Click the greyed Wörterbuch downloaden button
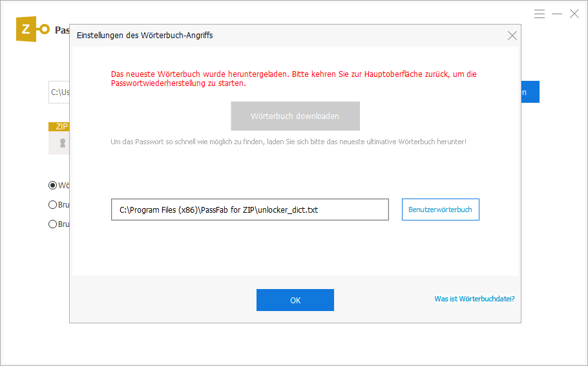 tap(295, 116)
